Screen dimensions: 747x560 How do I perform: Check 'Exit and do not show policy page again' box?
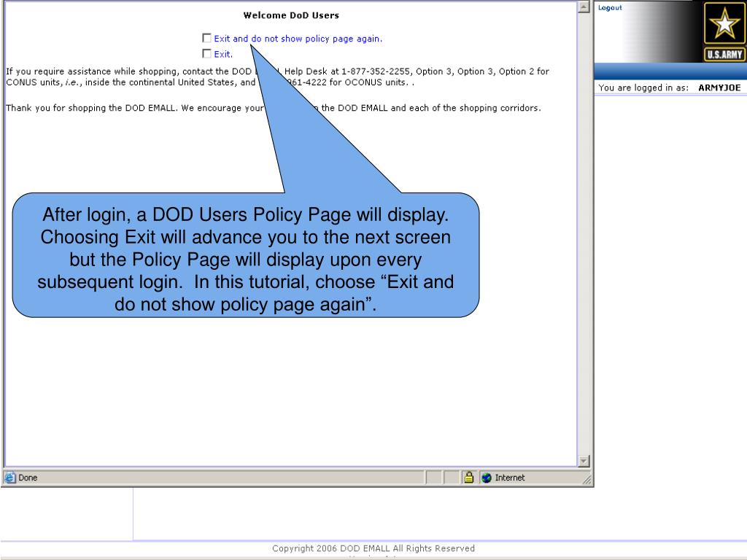tap(206, 38)
